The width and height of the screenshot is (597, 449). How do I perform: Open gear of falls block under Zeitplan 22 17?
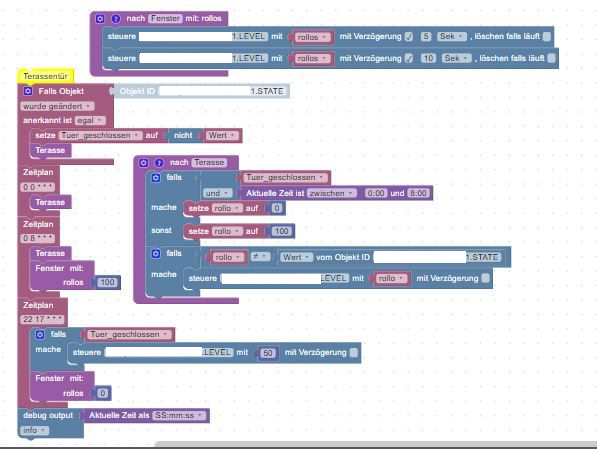pos(40,334)
